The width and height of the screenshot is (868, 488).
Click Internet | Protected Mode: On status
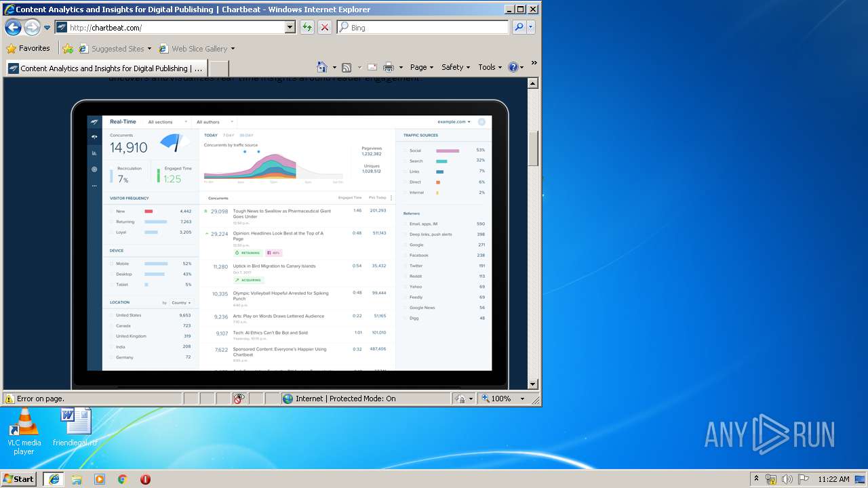(346, 399)
